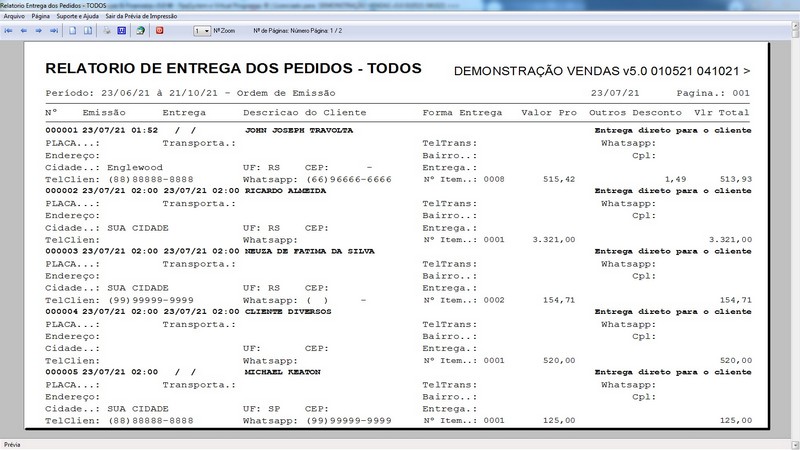This screenshot has width=800, height=450.
Task: Open the Página menu
Action: click(x=40, y=16)
